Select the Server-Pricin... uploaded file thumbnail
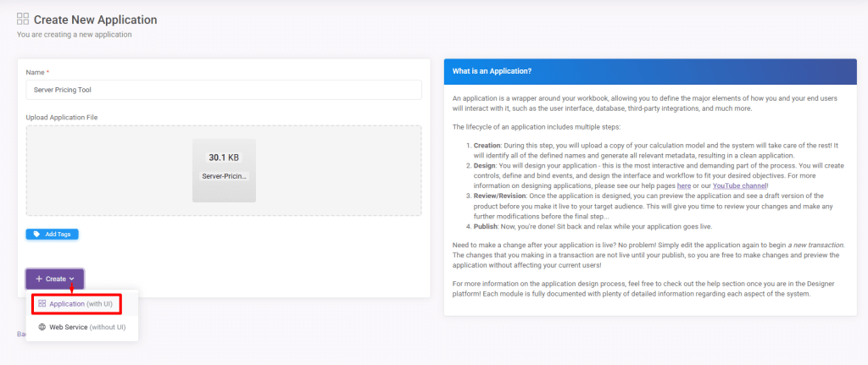This screenshot has width=868, height=365. click(224, 170)
